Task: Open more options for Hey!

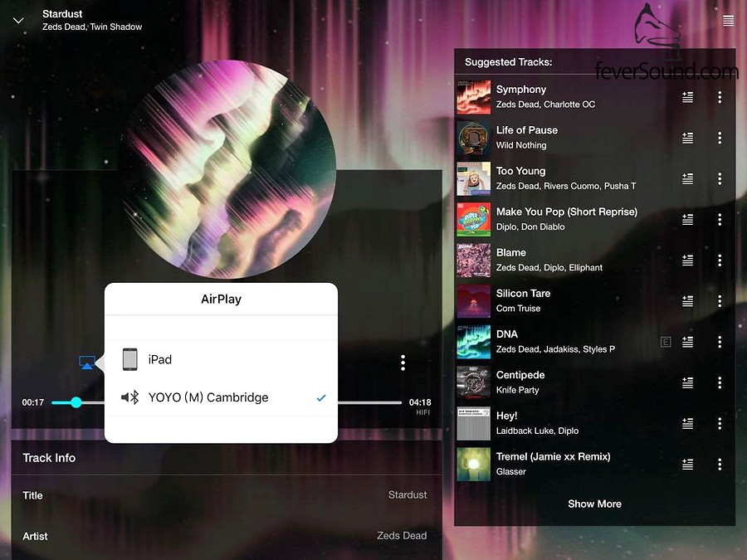Action: point(720,423)
